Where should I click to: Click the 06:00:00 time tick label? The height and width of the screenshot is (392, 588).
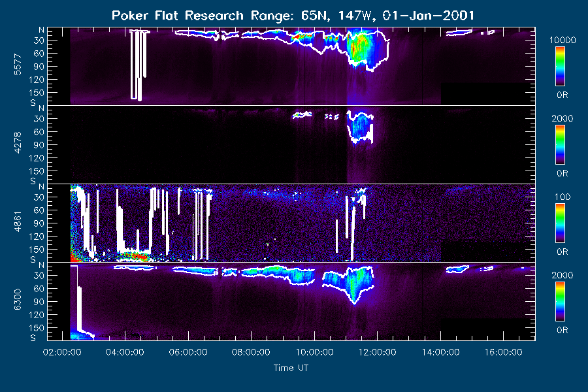[x=188, y=352]
